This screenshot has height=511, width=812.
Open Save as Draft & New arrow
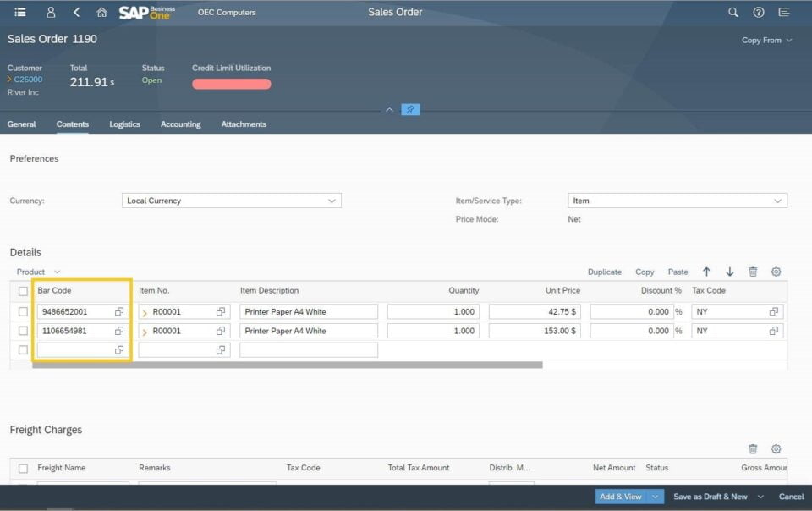(x=760, y=497)
